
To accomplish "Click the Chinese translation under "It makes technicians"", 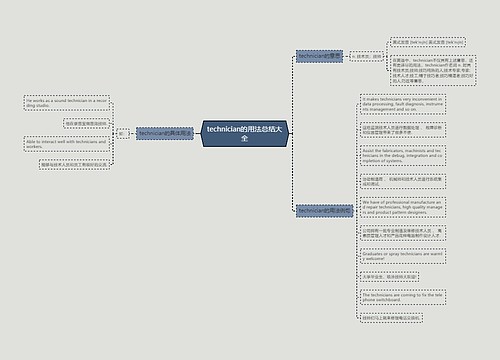I will pyautogui.click(x=403, y=130).
